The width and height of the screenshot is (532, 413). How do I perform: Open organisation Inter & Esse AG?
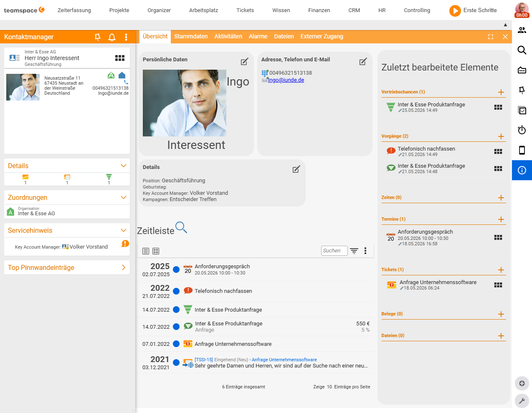point(36,214)
